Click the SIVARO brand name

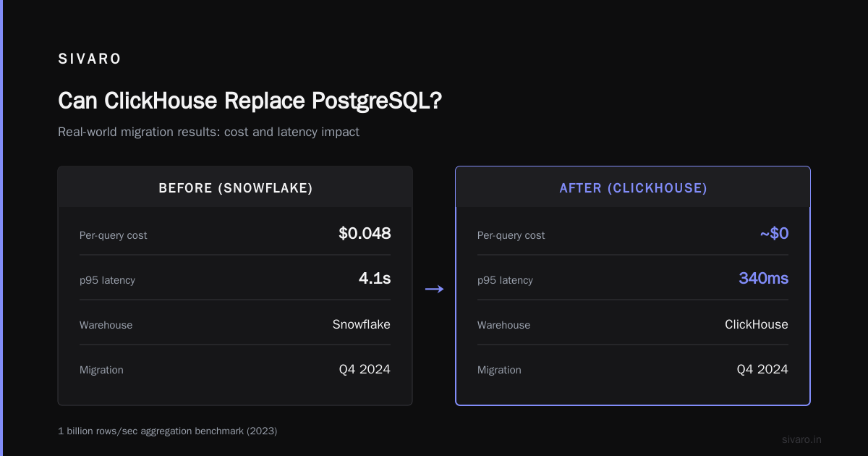[x=90, y=59]
